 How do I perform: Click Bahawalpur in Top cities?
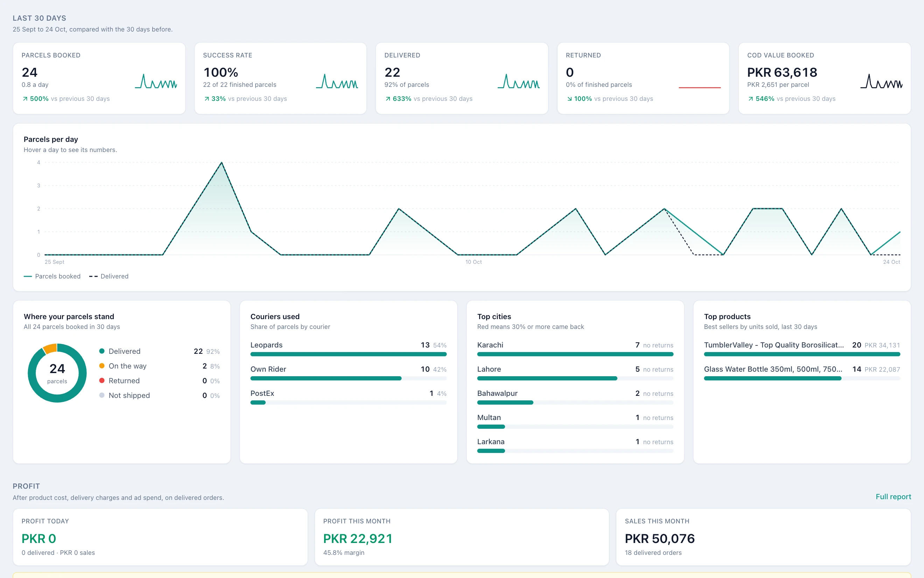click(x=497, y=393)
